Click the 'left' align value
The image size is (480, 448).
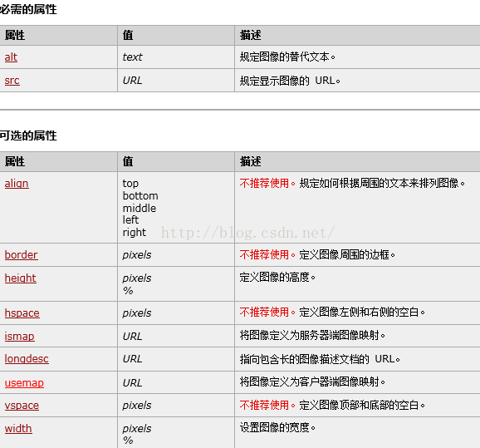point(130,219)
